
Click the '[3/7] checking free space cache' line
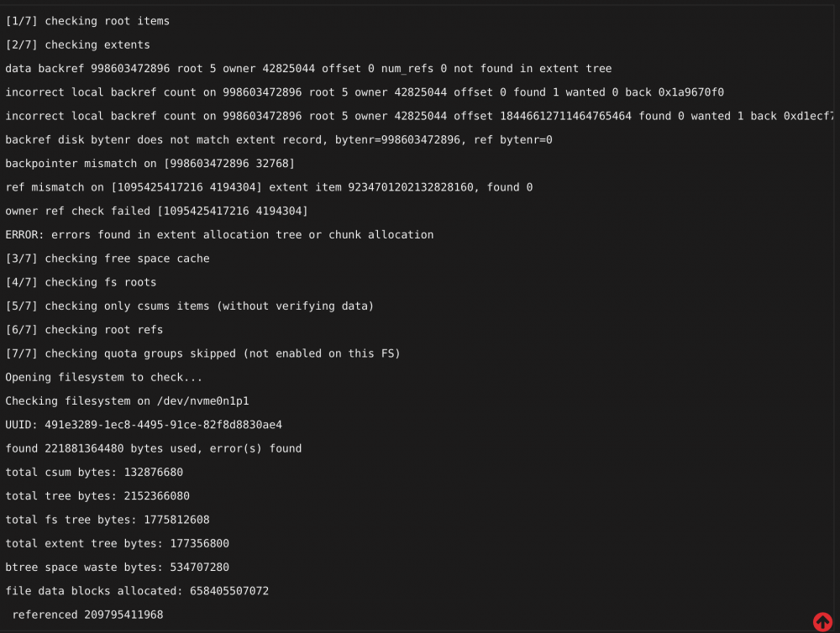(x=108, y=259)
